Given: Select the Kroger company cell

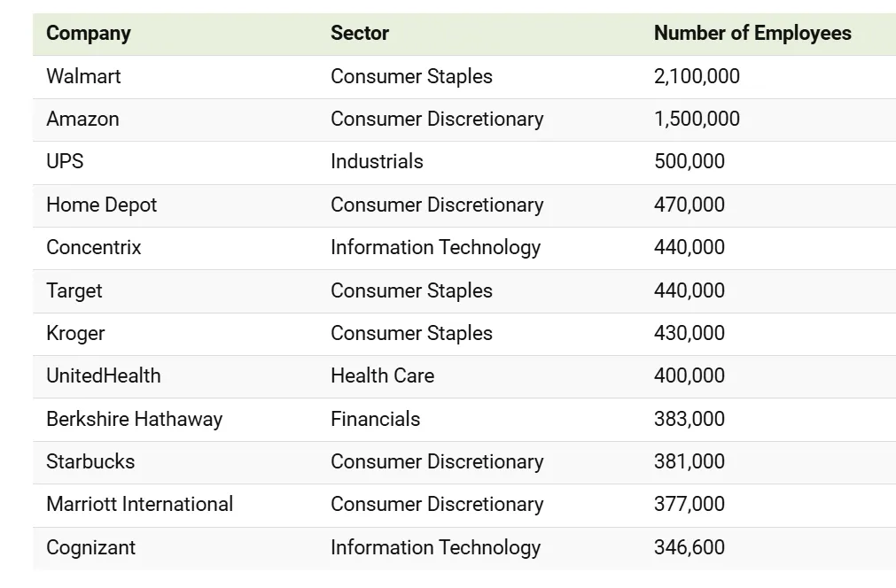Looking at the screenshot, I should [x=75, y=333].
